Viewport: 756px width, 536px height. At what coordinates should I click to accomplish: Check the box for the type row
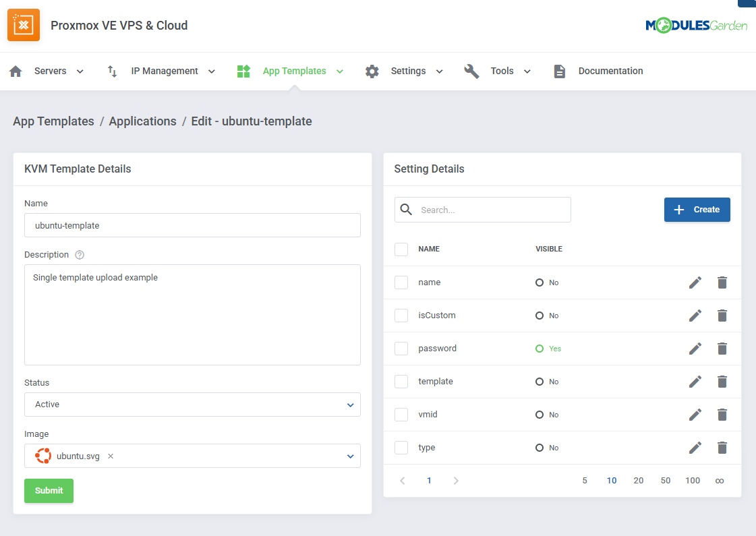[x=401, y=448]
